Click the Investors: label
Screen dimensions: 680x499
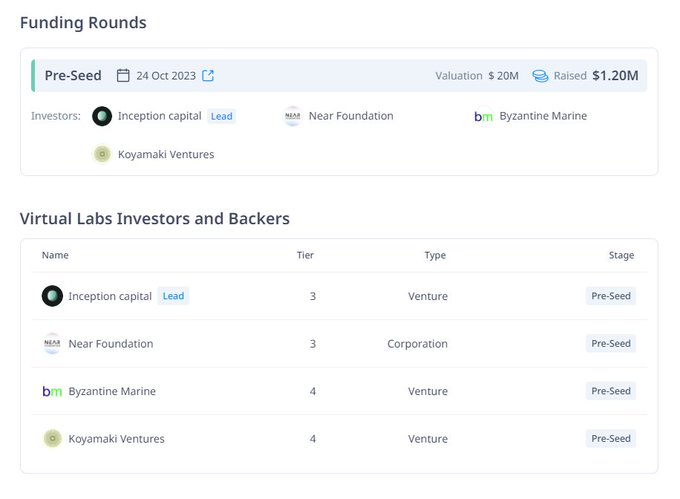click(x=56, y=116)
